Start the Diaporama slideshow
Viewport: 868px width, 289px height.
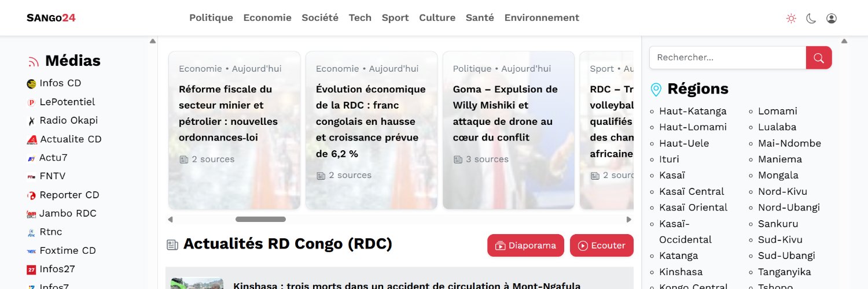click(x=525, y=246)
